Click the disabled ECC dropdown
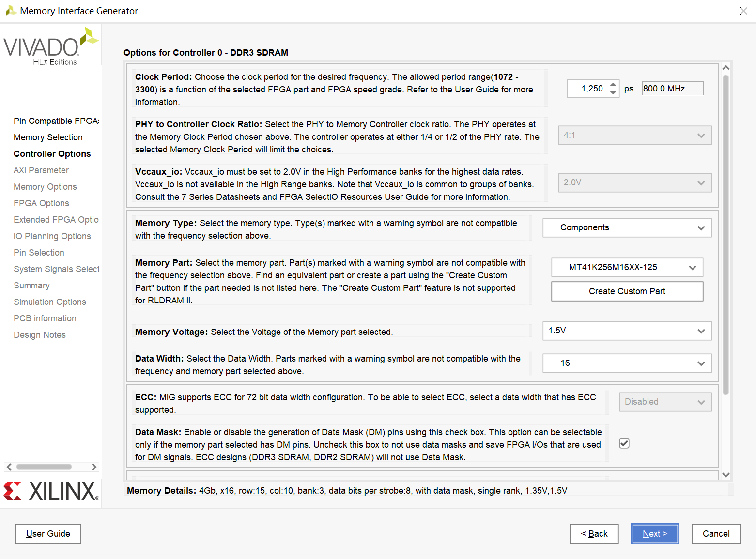The image size is (756, 559). click(x=665, y=402)
